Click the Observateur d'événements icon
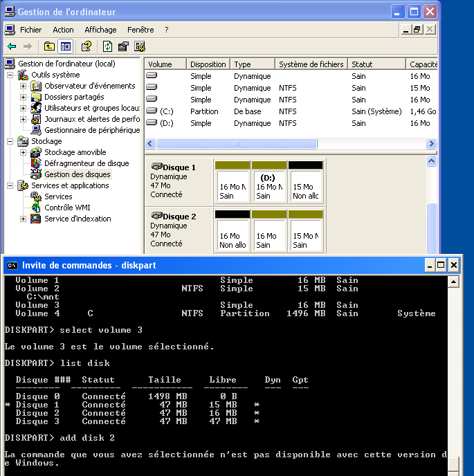 (36, 86)
